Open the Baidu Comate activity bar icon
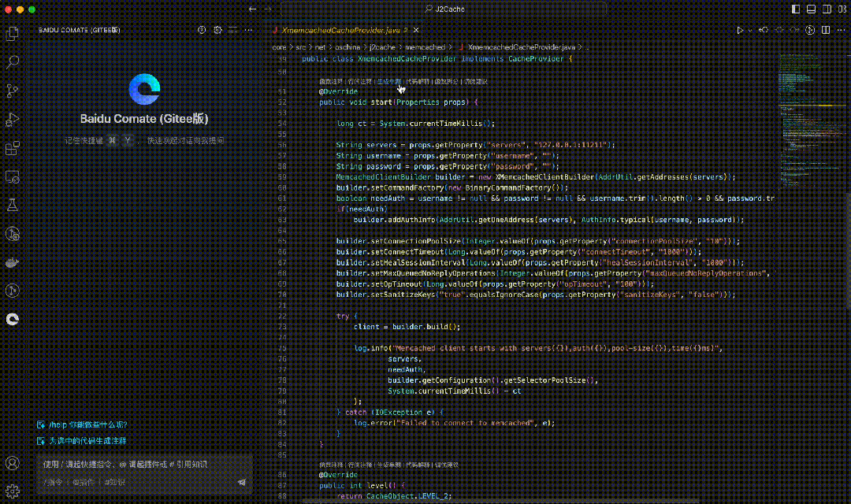This screenshot has height=504, width=851. 12,319
